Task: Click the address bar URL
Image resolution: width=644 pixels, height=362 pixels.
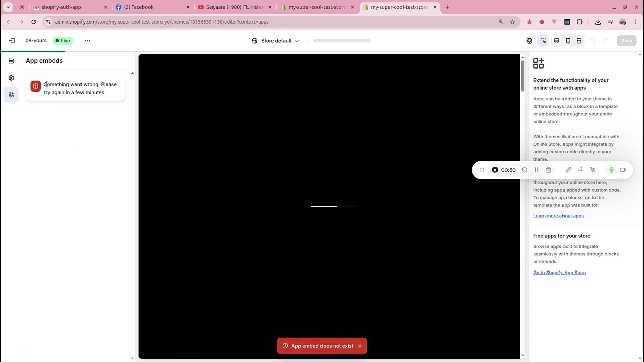Action: 162,22
